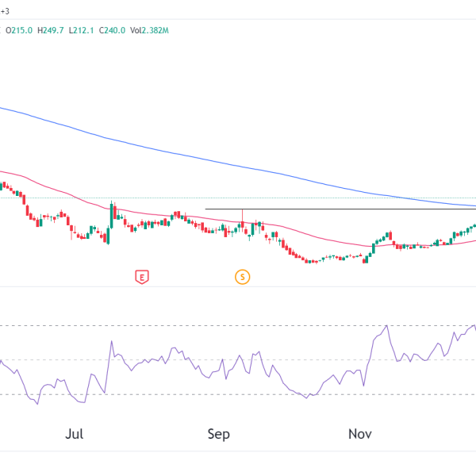Click the high price value H249.7

click(52, 30)
